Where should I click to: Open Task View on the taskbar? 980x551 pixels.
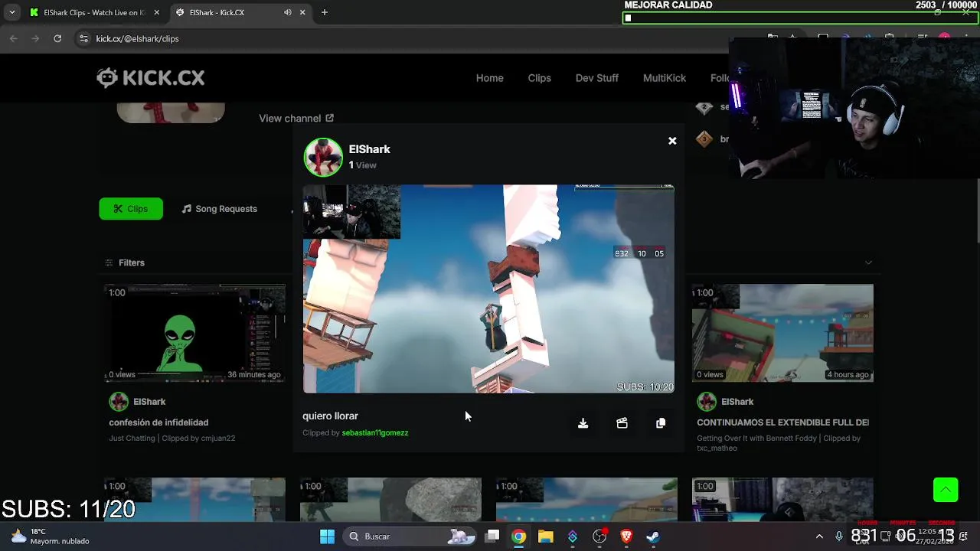493,536
